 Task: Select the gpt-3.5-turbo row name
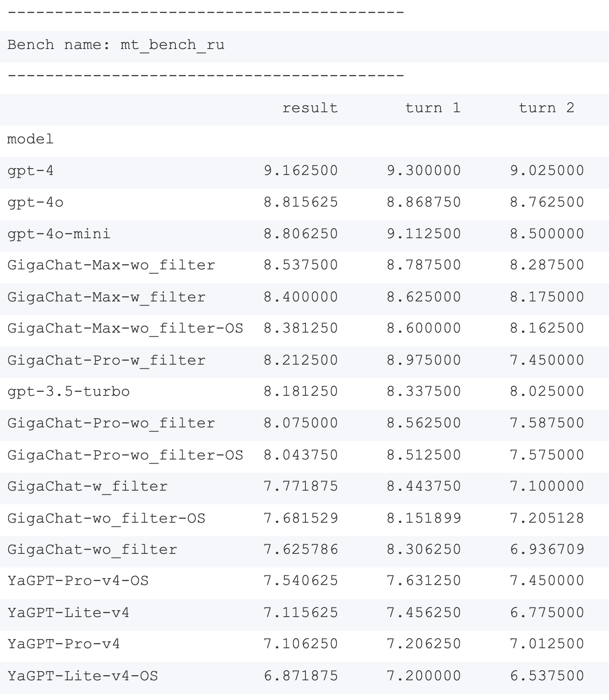(x=69, y=392)
